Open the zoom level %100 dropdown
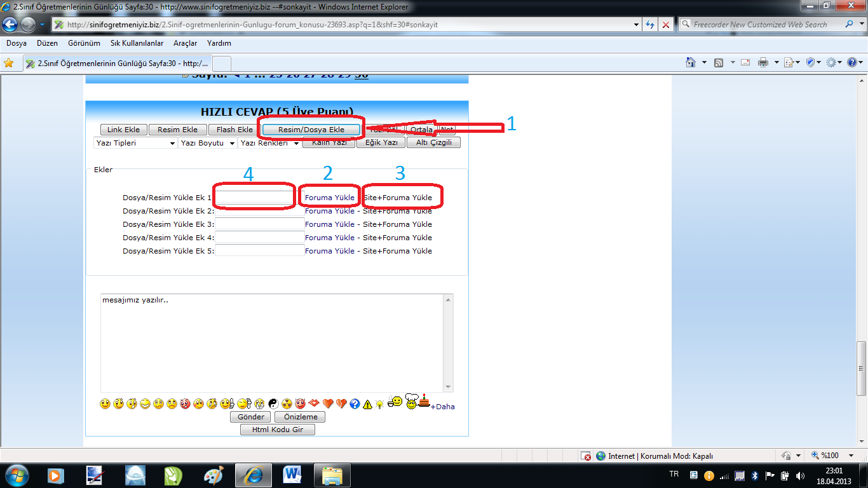The width and height of the screenshot is (868, 488). 851,456
